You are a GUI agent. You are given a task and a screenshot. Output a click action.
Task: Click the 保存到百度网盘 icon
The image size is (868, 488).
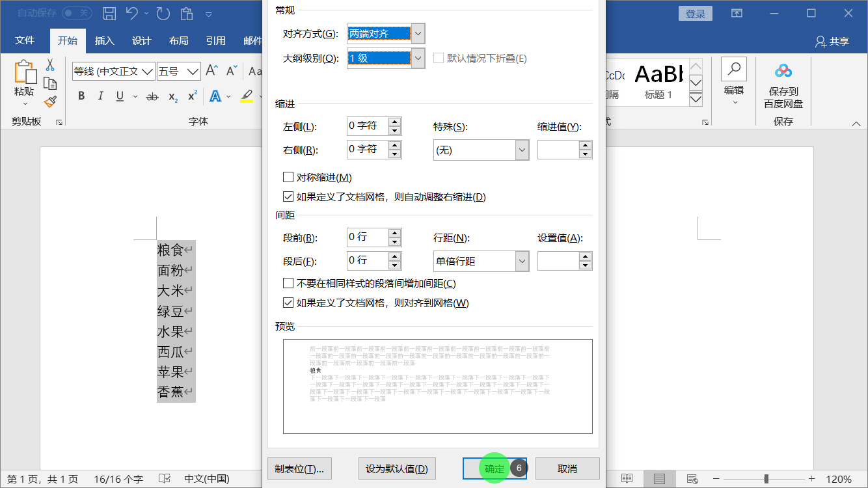pos(783,70)
